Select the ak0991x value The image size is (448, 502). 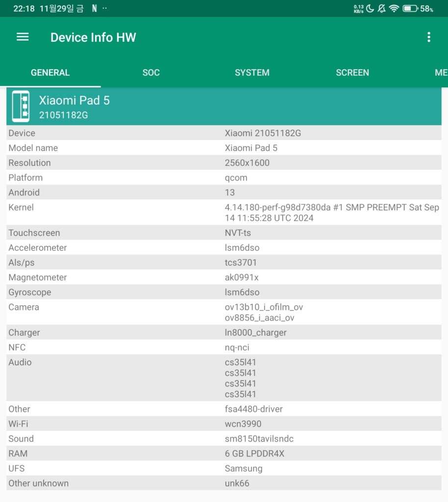pos(242,277)
